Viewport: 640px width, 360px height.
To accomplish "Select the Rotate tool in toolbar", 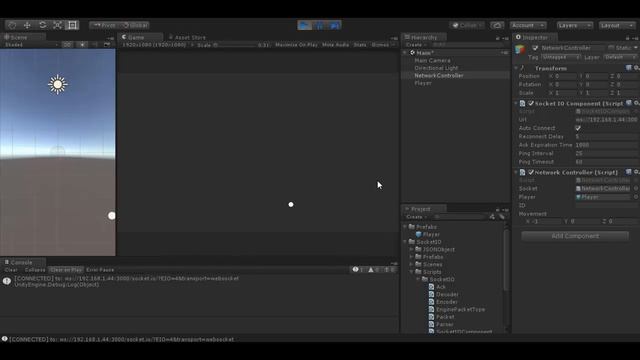I will coord(42,25).
